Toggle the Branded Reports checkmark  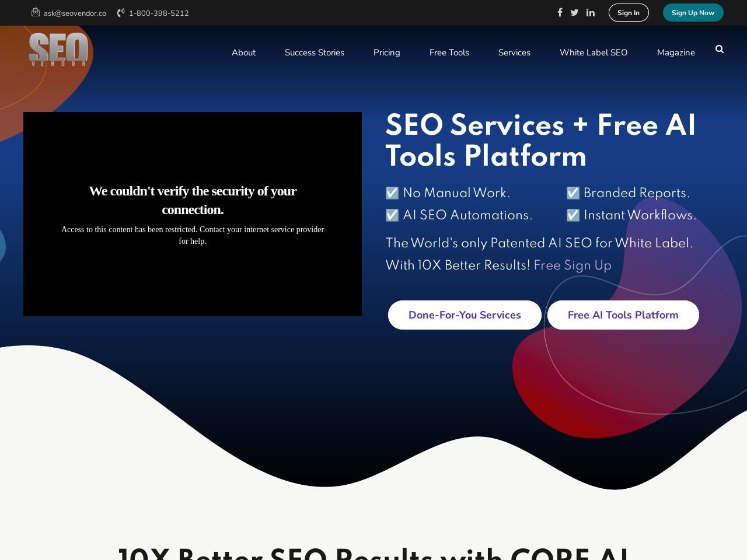573,192
